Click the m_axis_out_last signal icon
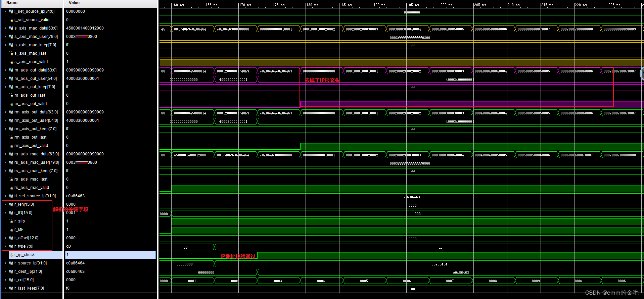 click(x=11, y=95)
